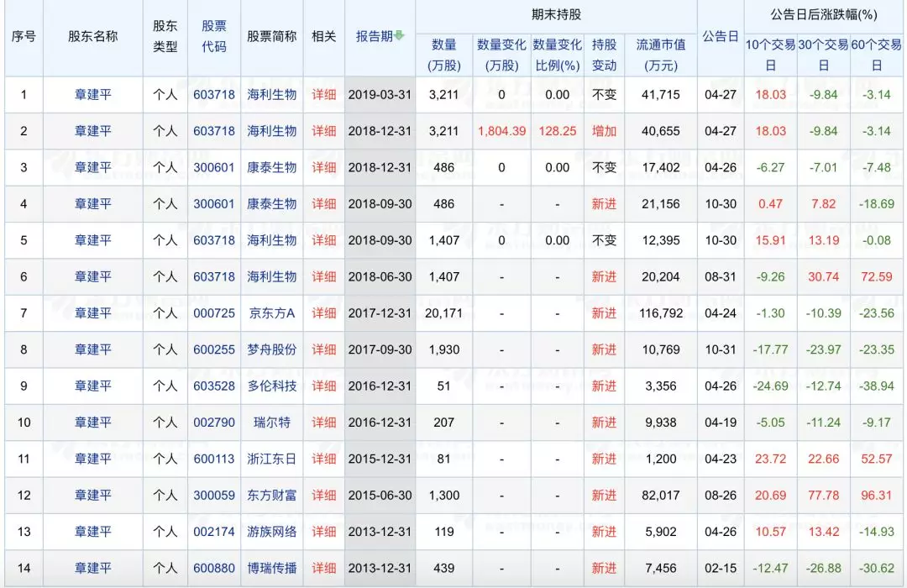Sort by the 报告期 column header
Image resolution: width=907 pixels, height=588 pixels.
375,37
